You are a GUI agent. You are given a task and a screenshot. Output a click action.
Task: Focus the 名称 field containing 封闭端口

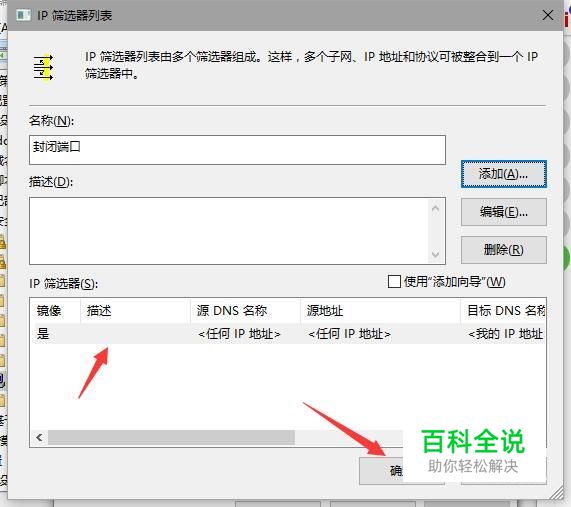coord(237,150)
